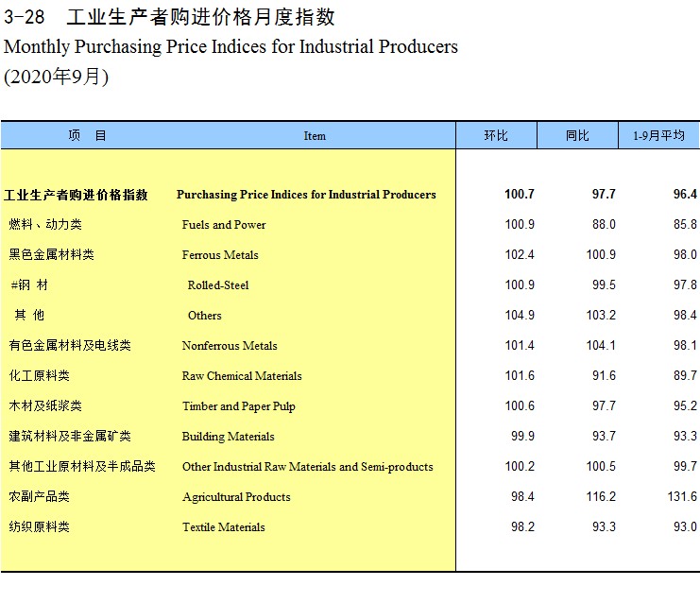Image resolution: width=700 pixels, height=603 pixels.
Task: Select the 95.2 value for Timber and Paper Pulp
Action: [685, 406]
